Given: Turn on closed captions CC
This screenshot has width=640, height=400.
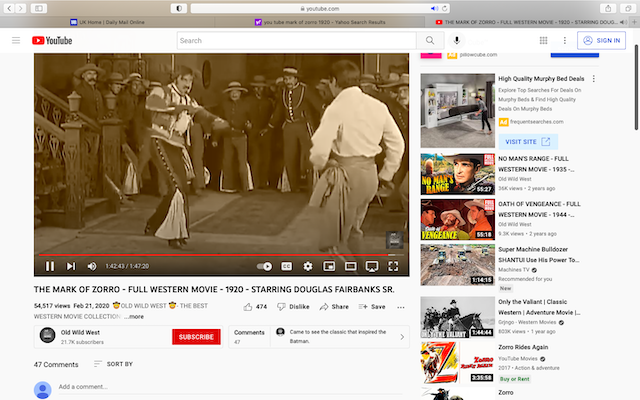Looking at the screenshot, I should coord(287,267).
